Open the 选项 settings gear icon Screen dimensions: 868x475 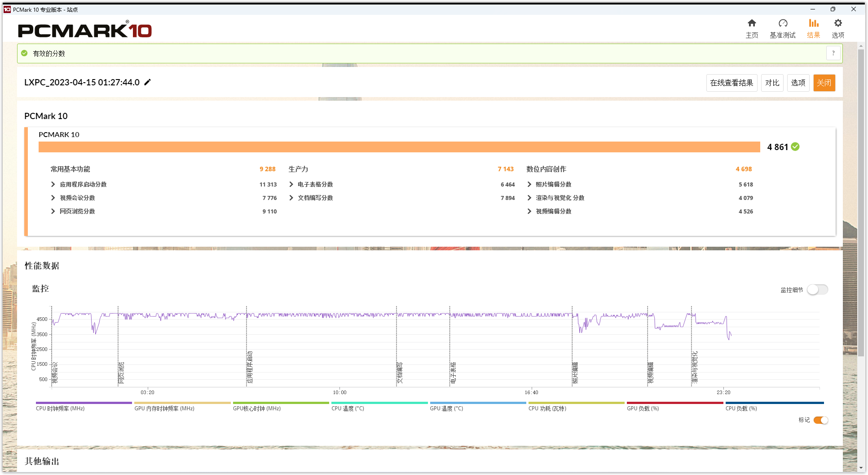(838, 28)
